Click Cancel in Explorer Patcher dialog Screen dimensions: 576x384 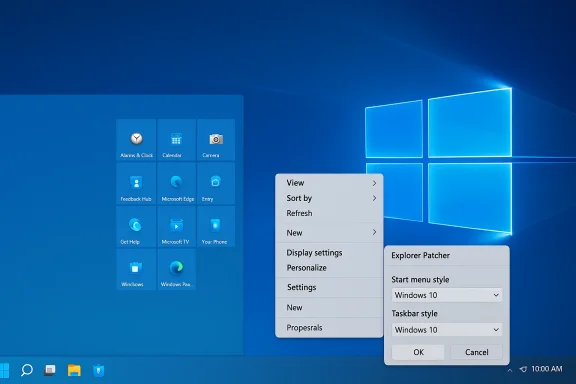(x=476, y=352)
